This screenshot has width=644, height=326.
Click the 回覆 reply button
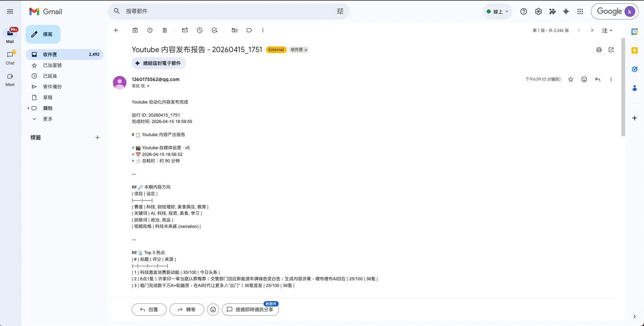(x=149, y=310)
